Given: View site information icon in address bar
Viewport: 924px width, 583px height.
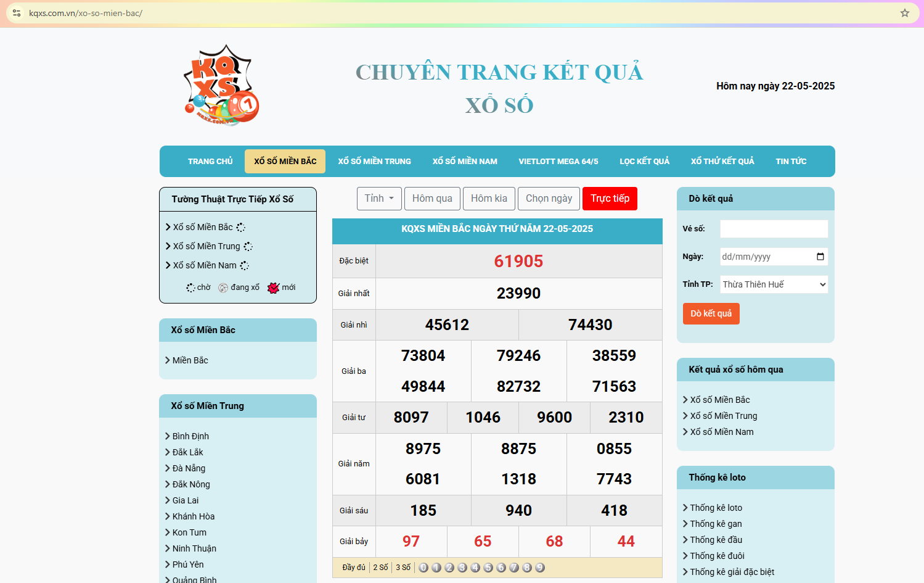Looking at the screenshot, I should point(17,13).
